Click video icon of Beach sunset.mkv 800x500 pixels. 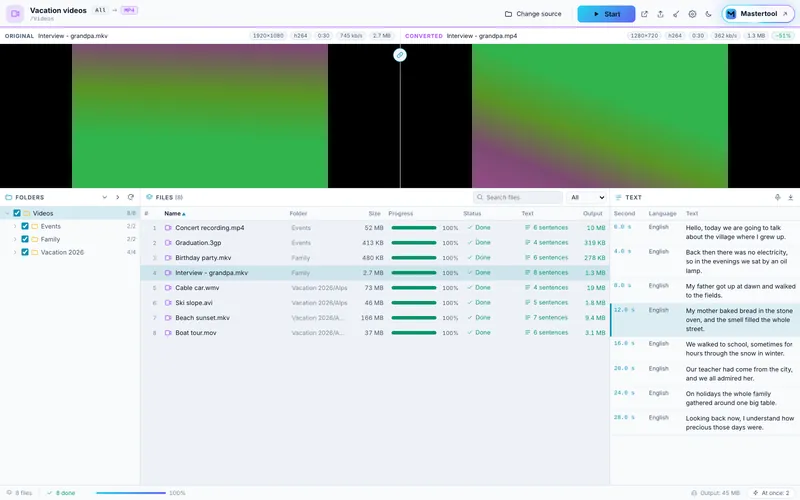coord(168,318)
